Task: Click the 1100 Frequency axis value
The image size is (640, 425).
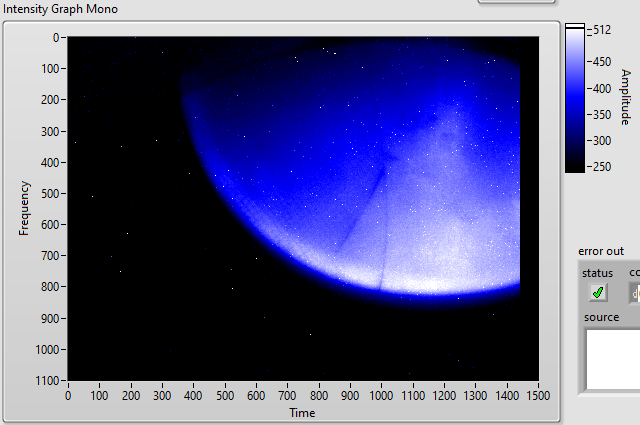Action: [47, 380]
